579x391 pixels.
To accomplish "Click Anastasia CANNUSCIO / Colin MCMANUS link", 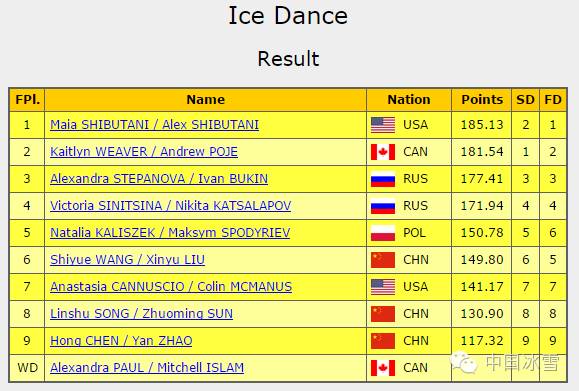I will pyautogui.click(x=171, y=287).
